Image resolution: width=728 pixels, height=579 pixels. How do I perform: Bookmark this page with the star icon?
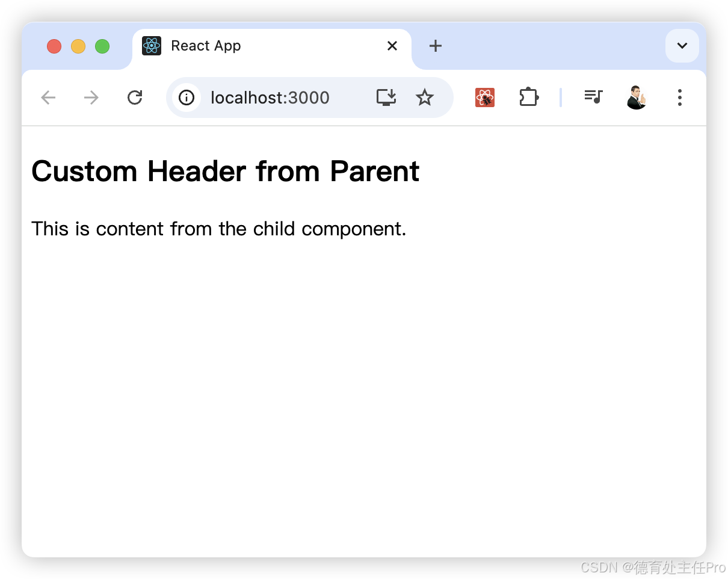click(x=425, y=98)
